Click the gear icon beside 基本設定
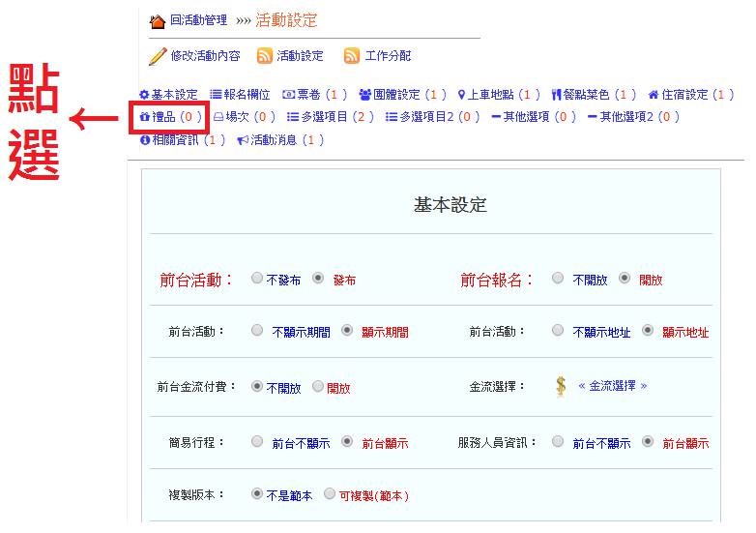Viewport: 756px width, 533px height. pos(144,95)
